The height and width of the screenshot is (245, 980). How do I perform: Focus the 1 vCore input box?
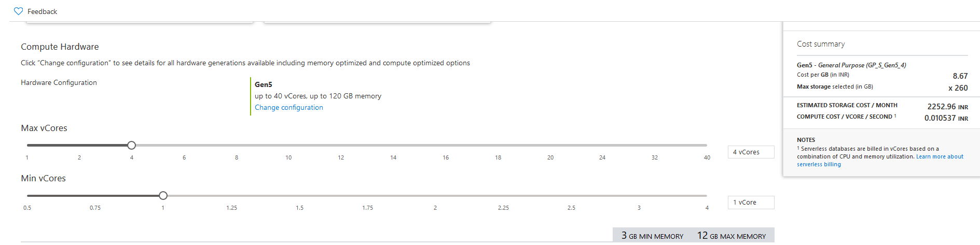(x=750, y=203)
